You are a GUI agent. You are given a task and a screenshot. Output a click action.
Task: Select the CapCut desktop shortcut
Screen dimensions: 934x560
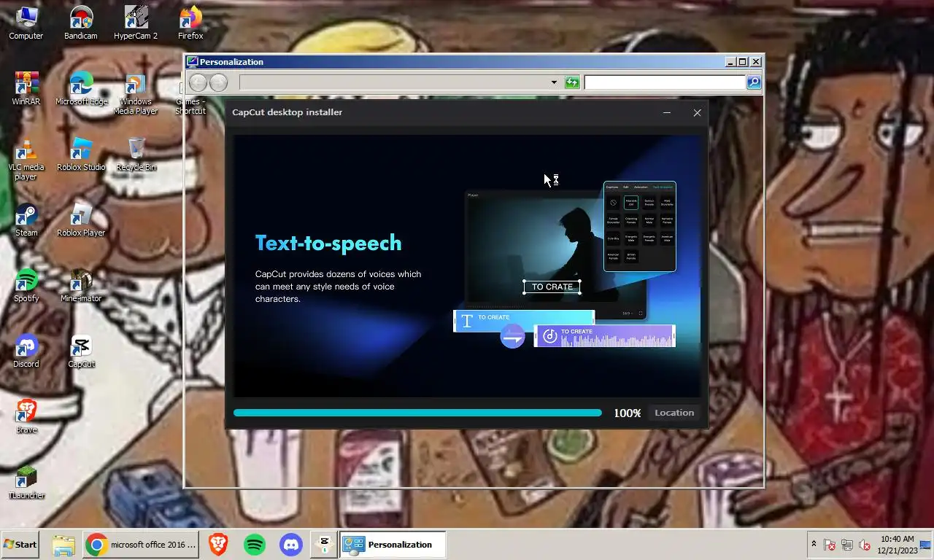tap(81, 351)
